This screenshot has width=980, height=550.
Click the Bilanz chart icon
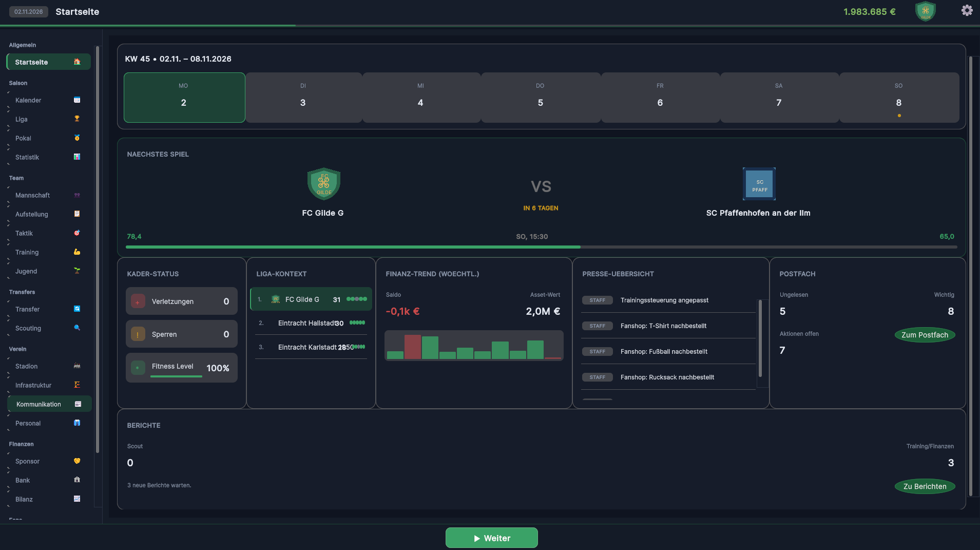coord(77,499)
